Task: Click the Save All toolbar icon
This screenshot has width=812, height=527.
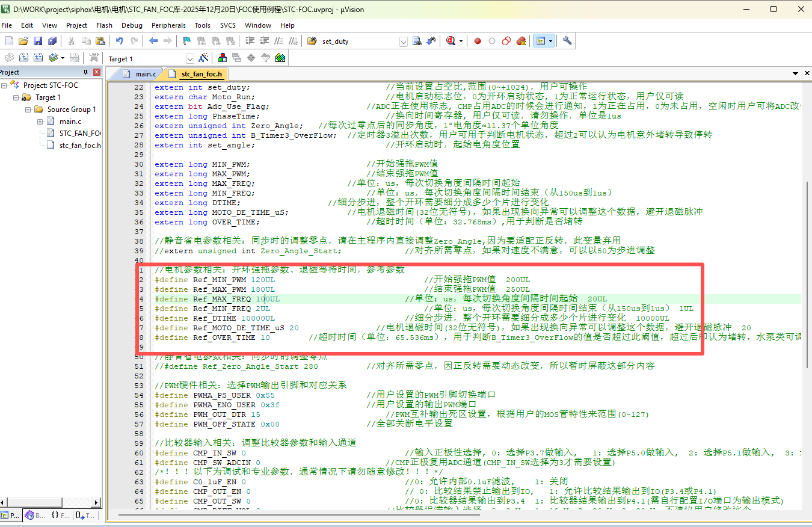Action: (52, 41)
